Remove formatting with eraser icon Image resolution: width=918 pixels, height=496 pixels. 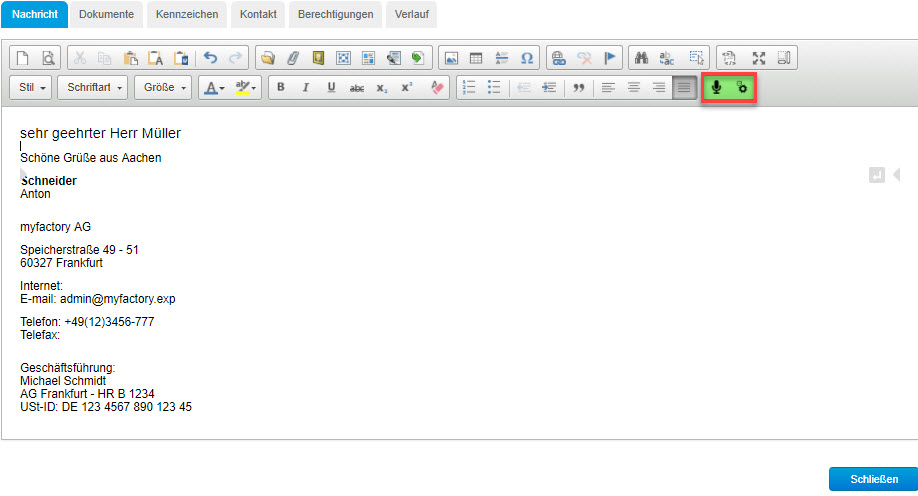[437, 88]
